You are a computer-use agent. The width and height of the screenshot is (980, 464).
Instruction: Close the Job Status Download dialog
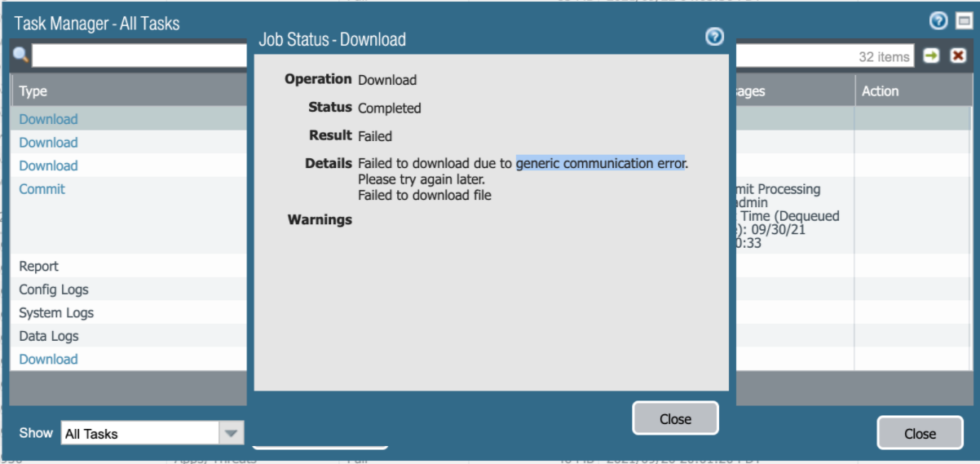(x=675, y=419)
